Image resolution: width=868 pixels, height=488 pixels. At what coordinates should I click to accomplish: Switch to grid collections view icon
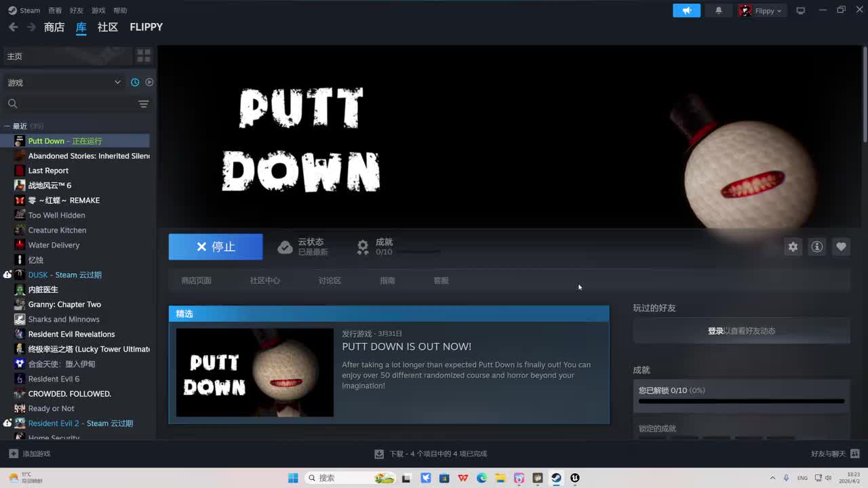coord(144,56)
